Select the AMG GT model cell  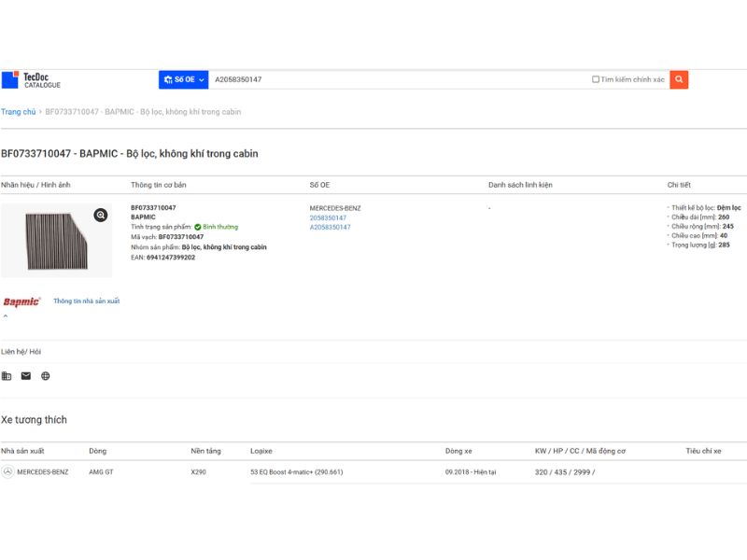tap(101, 472)
